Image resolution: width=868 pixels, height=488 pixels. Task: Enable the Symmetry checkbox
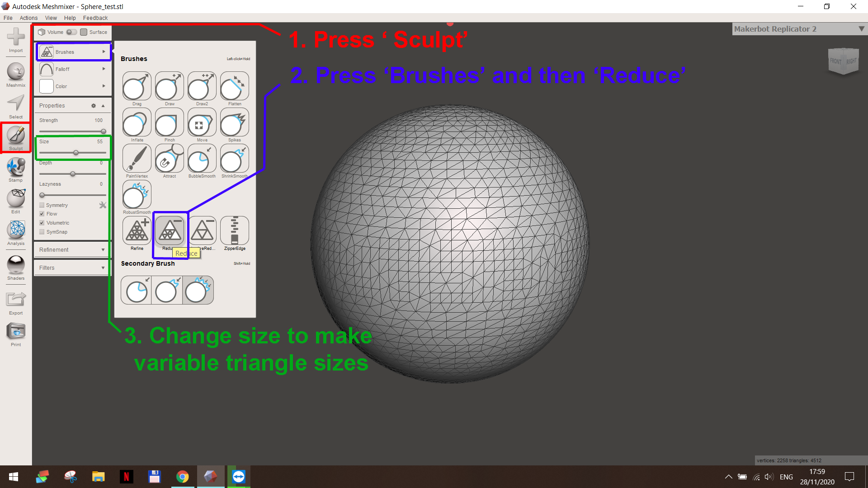(42, 205)
